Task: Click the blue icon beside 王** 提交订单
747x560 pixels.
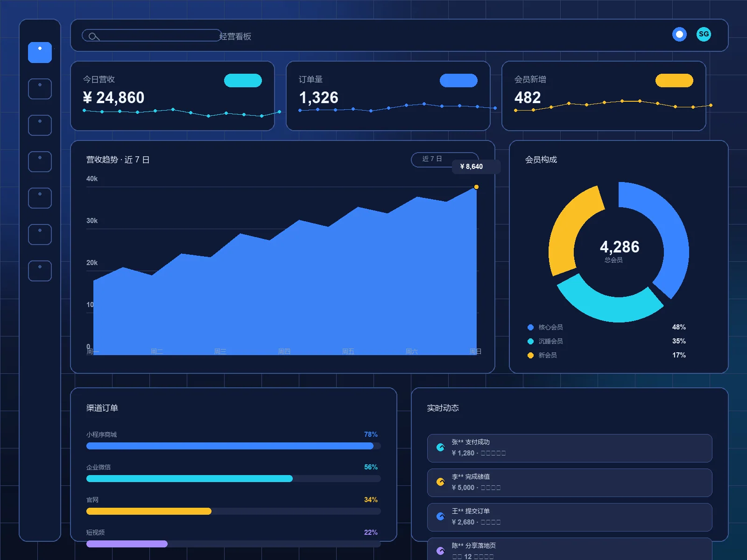Action: 440,517
